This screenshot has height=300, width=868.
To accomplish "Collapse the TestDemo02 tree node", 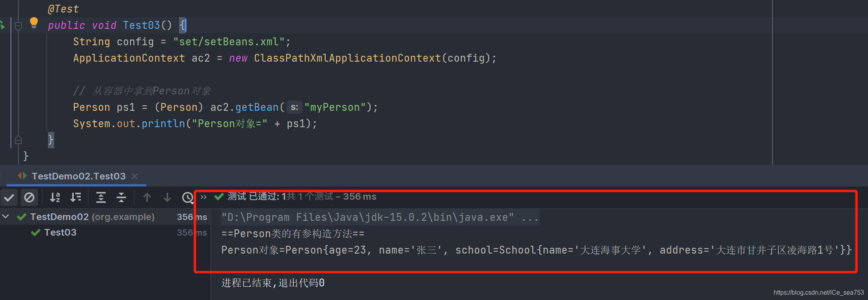I will pos(6,216).
